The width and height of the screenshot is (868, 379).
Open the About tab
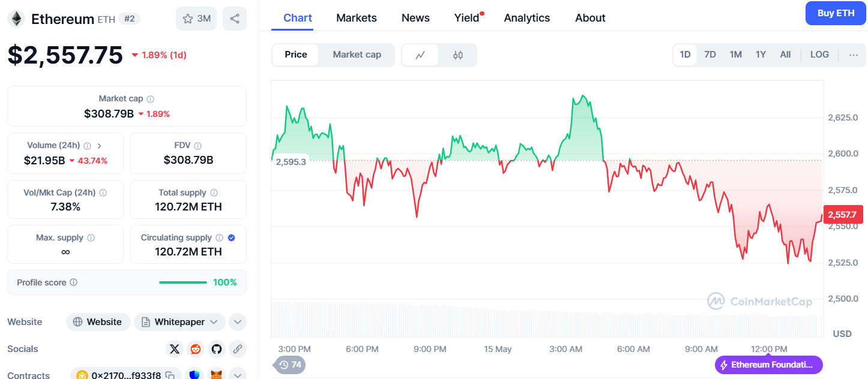click(x=590, y=18)
